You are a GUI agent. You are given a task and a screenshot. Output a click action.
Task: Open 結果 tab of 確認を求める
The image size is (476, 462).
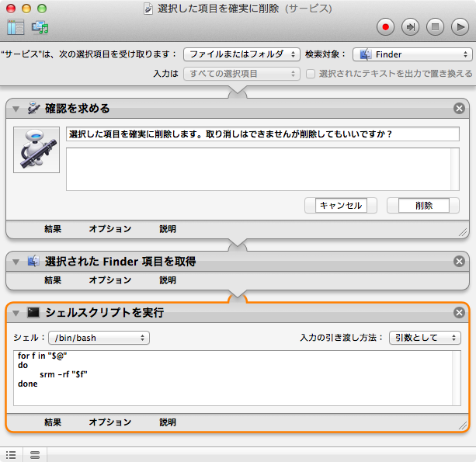click(53, 229)
